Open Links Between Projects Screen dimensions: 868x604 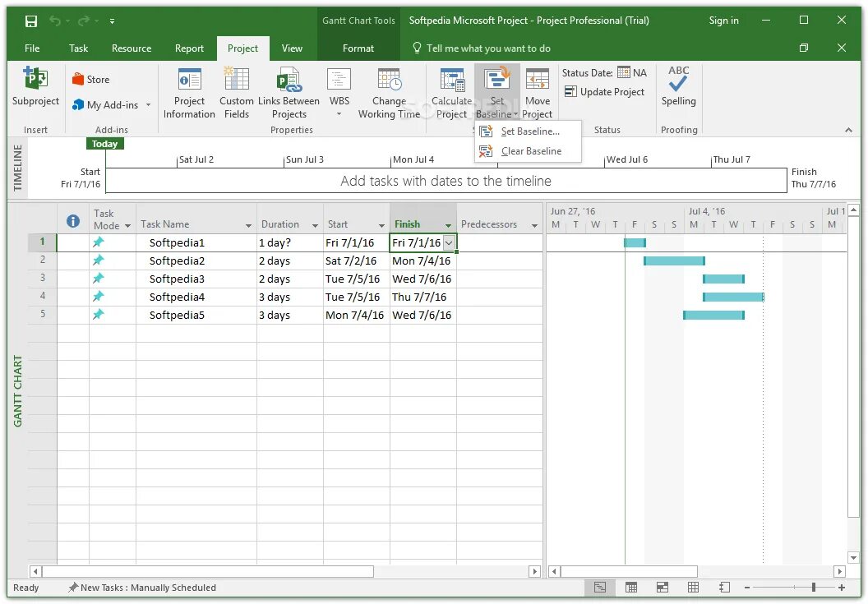(x=289, y=93)
